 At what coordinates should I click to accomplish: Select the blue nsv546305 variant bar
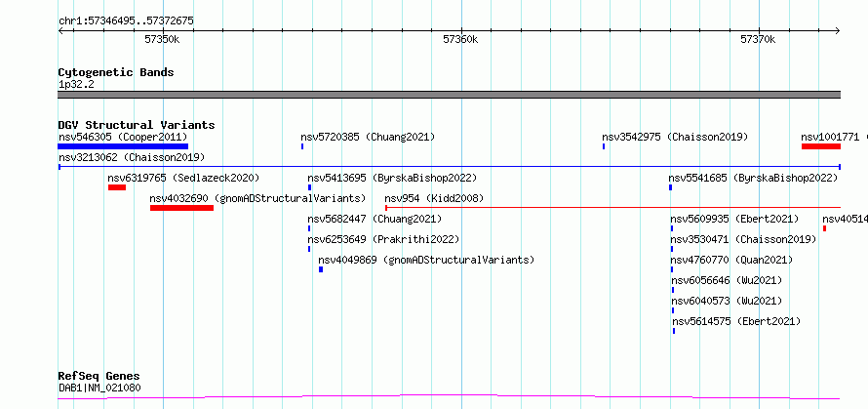coord(123,146)
